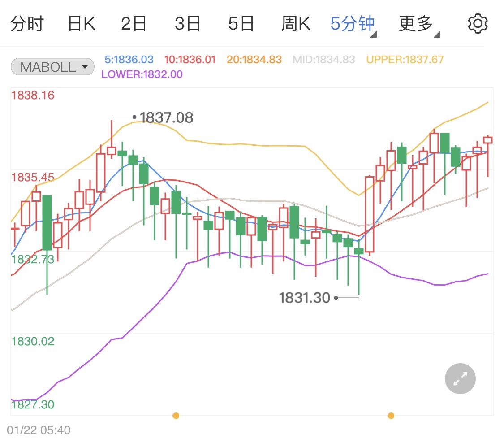Select the 5日 chart tab

pos(241,24)
